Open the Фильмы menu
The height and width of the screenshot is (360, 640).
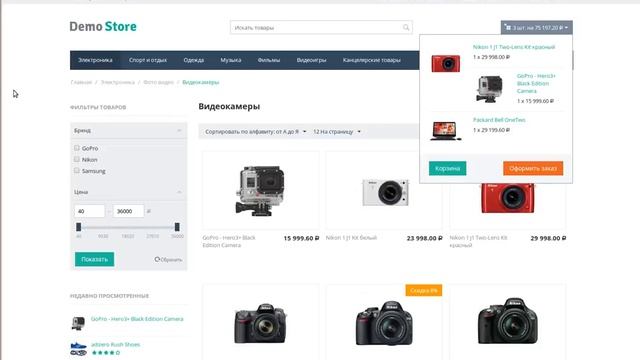point(269,60)
